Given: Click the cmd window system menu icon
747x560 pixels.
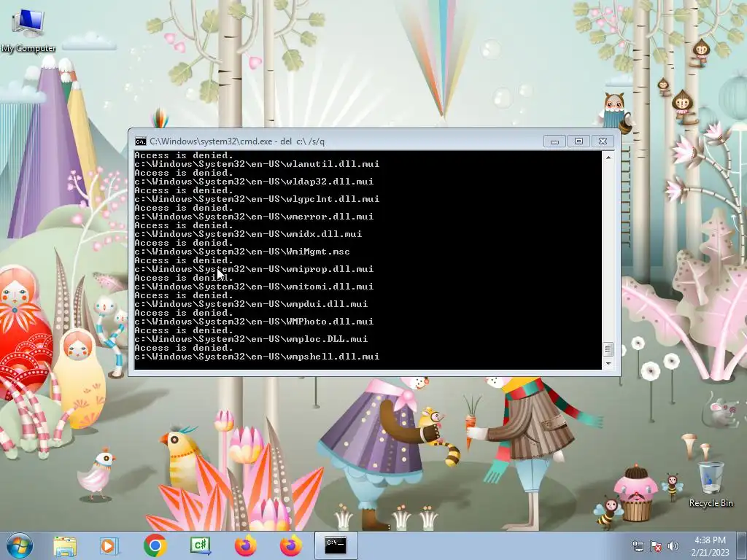Looking at the screenshot, I should (x=141, y=141).
